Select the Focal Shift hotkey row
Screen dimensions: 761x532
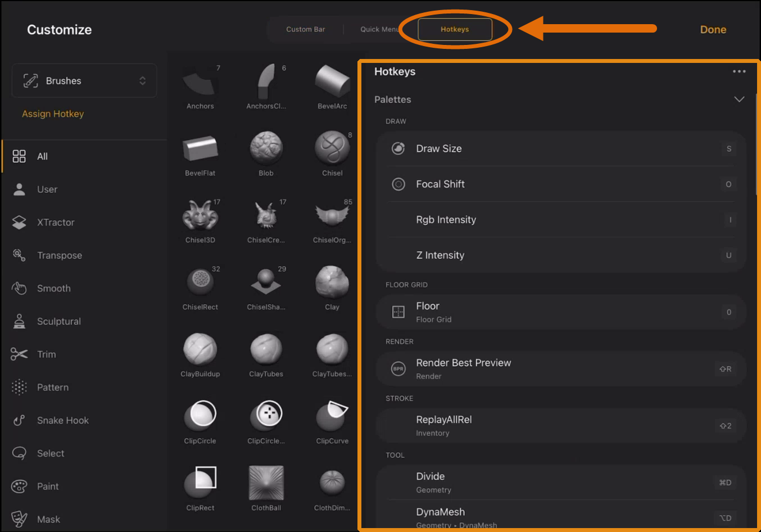(561, 184)
